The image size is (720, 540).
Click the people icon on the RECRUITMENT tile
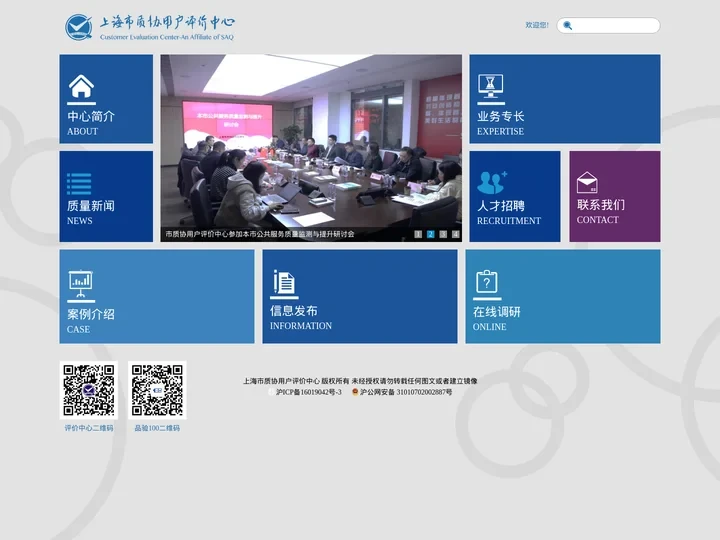492,182
